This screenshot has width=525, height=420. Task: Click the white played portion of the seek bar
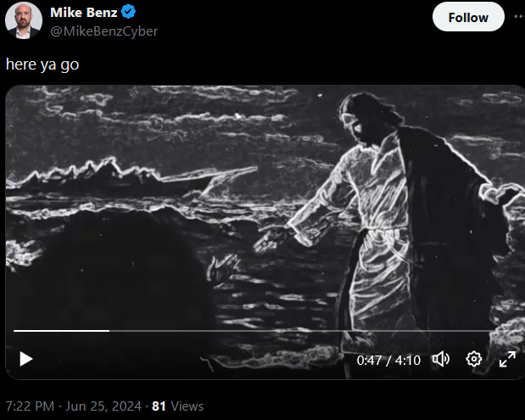[x=59, y=330]
